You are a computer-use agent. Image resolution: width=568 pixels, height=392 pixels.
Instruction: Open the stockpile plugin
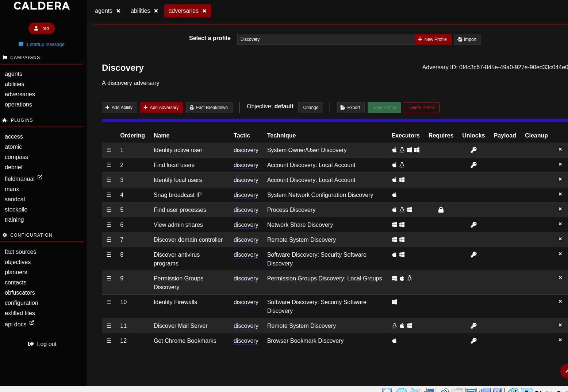coord(16,209)
